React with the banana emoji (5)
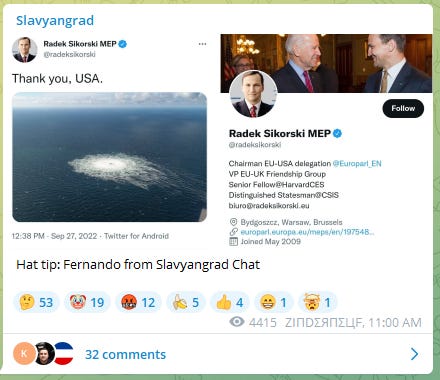440x380 pixels. pyautogui.click(x=186, y=302)
